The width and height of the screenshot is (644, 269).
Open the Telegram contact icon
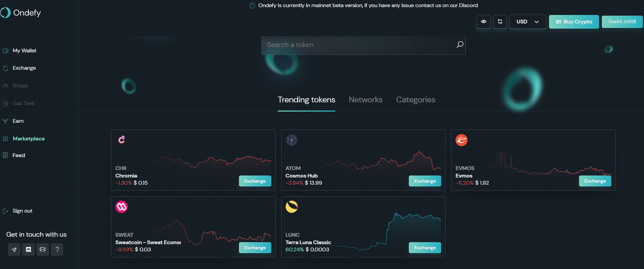(14, 250)
